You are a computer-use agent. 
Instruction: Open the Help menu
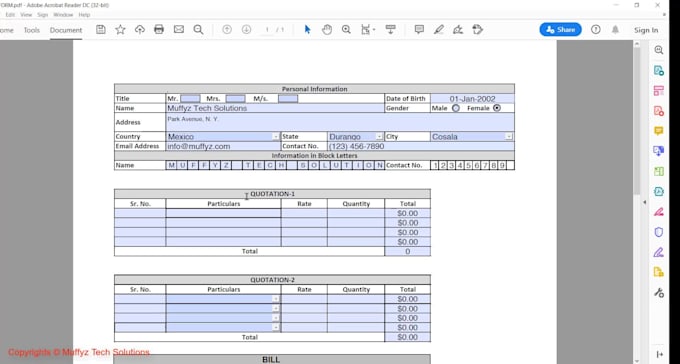pyautogui.click(x=84, y=15)
